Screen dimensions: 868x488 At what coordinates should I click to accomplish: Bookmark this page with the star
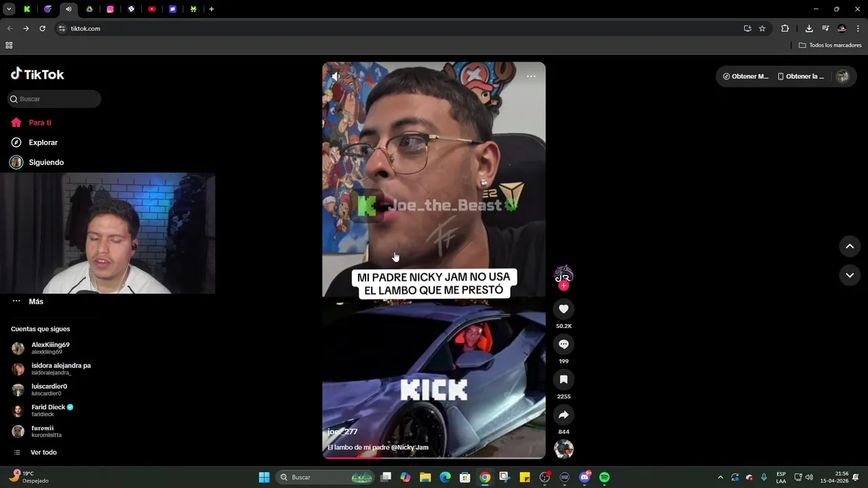(762, 28)
